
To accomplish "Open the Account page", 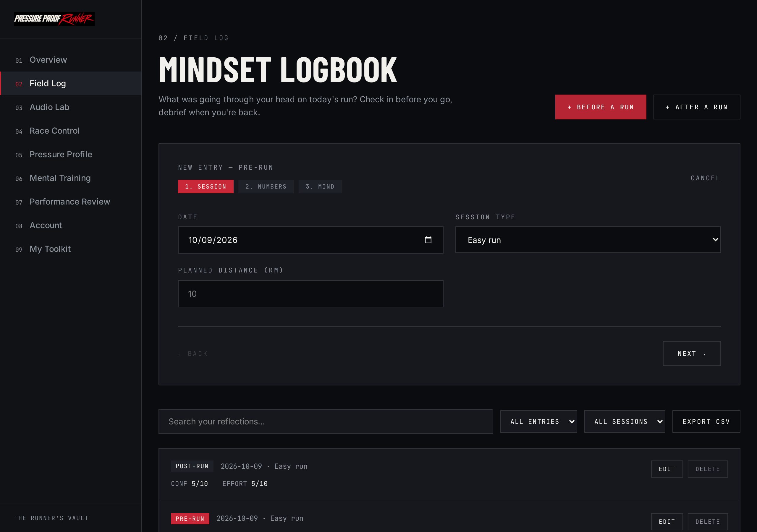I will tap(71, 226).
